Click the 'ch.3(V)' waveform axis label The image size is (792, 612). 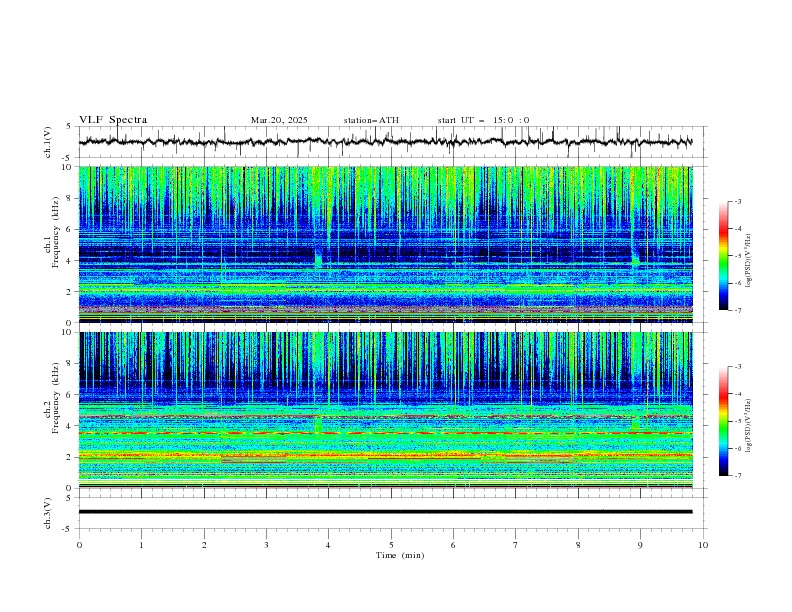(x=48, y=513)
